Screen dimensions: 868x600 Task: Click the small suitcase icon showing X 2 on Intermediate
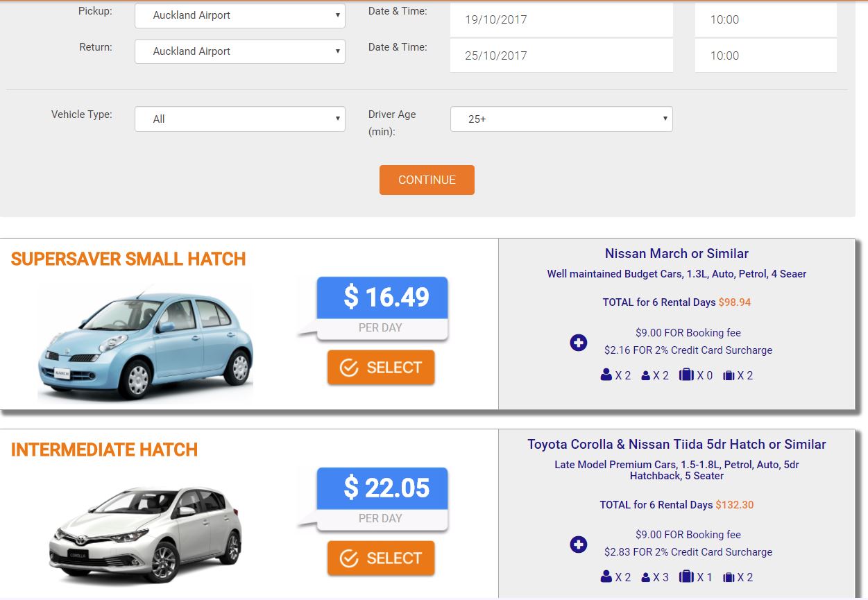(727, 576)
